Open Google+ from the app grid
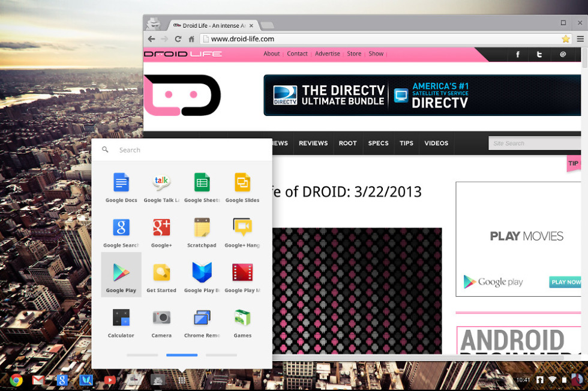588x391 pixels. (x=161, y=231)
